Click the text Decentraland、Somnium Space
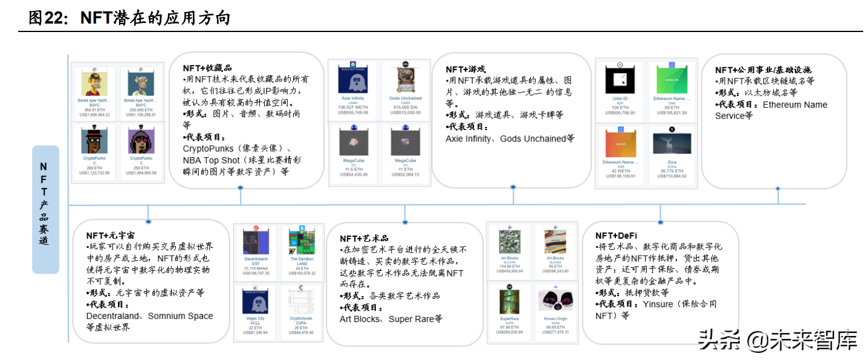 [149, 316]
